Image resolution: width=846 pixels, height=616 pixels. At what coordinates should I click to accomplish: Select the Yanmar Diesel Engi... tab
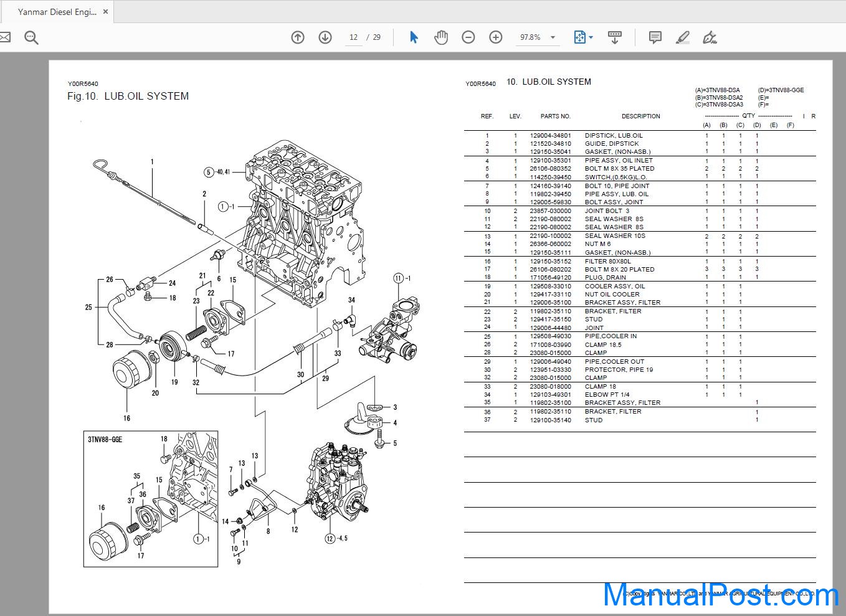[57, 12]
